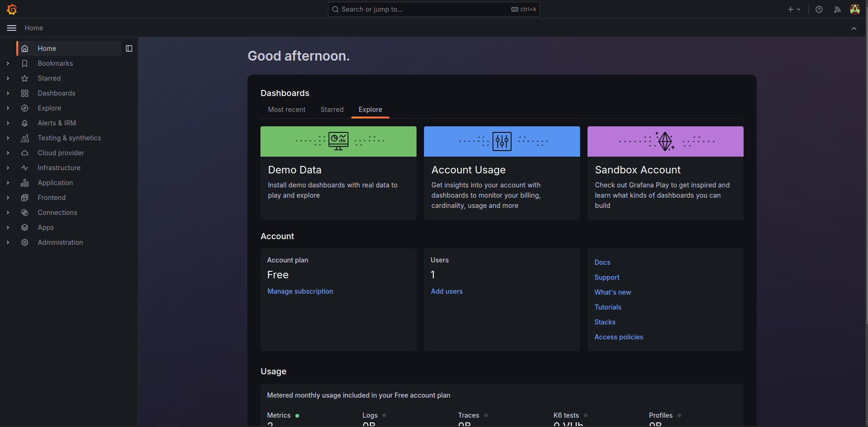
Task: Click the Cloud provider cloud icon
Action: tap(25, 153)
